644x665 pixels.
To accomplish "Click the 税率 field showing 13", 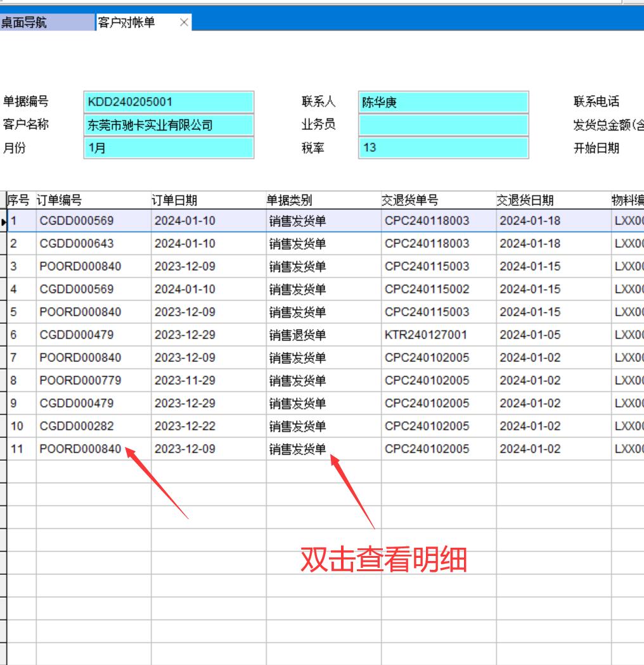I will coord(443,148).
